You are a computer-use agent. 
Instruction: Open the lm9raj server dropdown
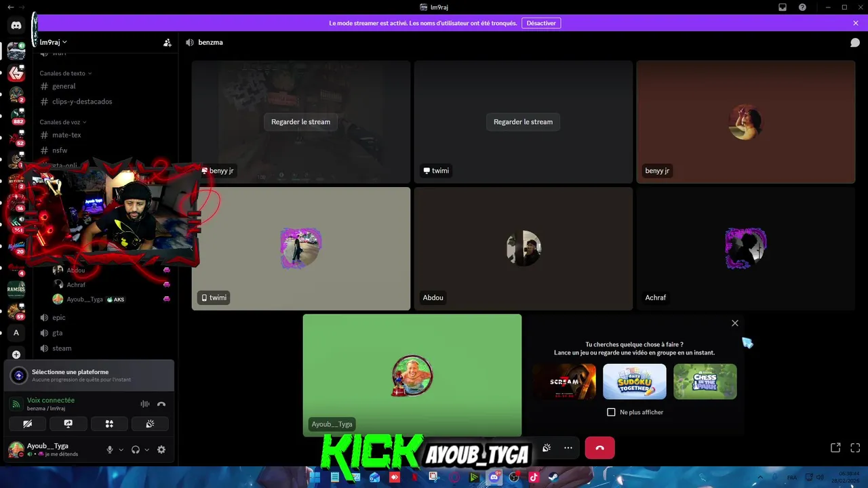(54, 42)
